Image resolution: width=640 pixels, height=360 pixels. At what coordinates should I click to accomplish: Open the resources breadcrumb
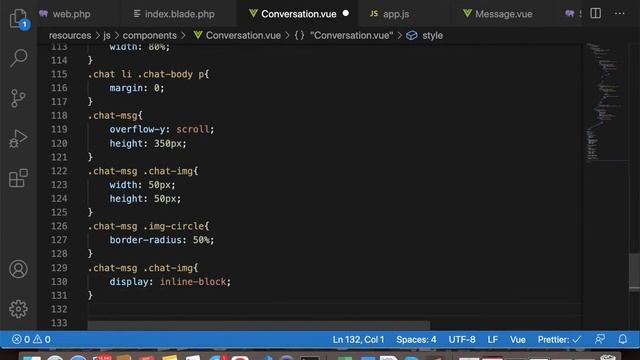[70, 36]
